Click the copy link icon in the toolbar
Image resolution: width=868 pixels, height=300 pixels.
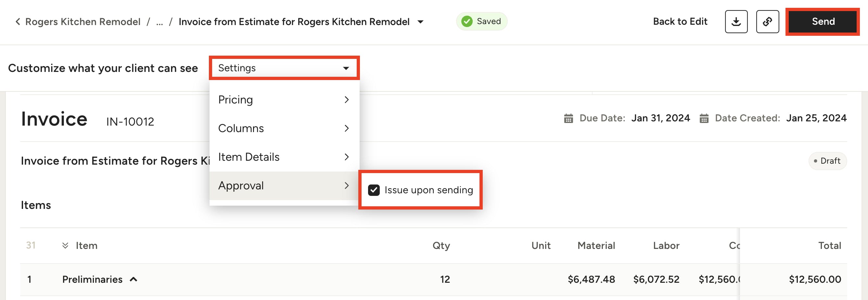767,21
